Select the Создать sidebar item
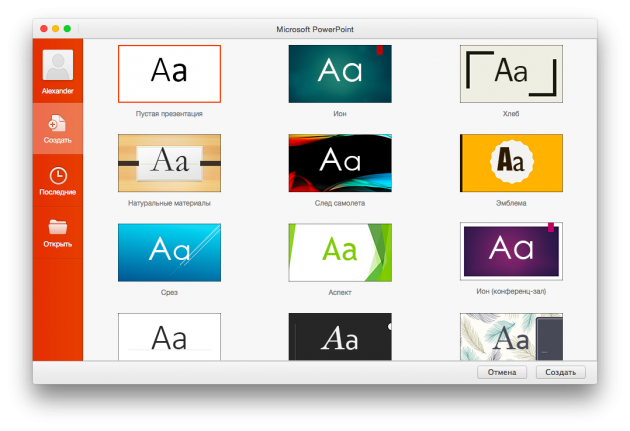630x431 pixels. (x=57, y=129)
